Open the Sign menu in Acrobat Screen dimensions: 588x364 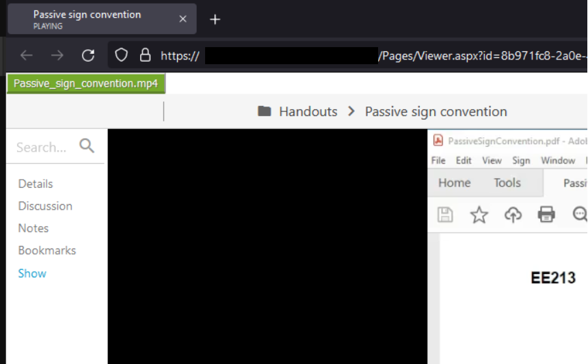521,160
